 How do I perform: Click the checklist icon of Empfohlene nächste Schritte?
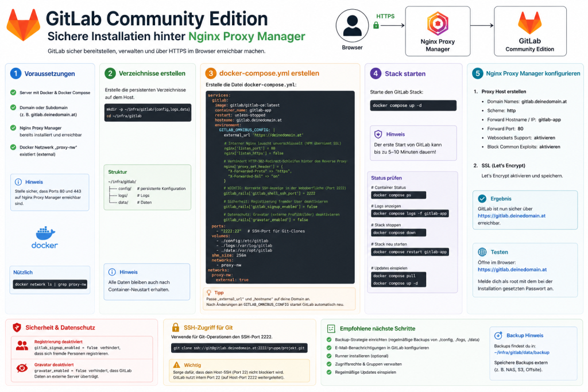tap(331, 329)
